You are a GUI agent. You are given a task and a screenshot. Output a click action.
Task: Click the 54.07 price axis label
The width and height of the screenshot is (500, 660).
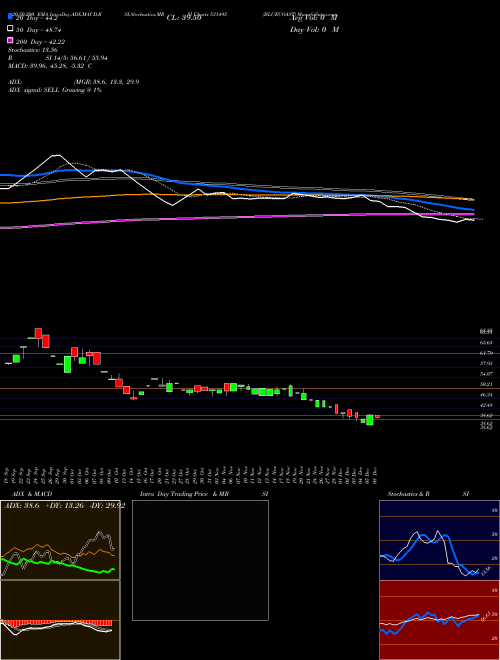487,374
